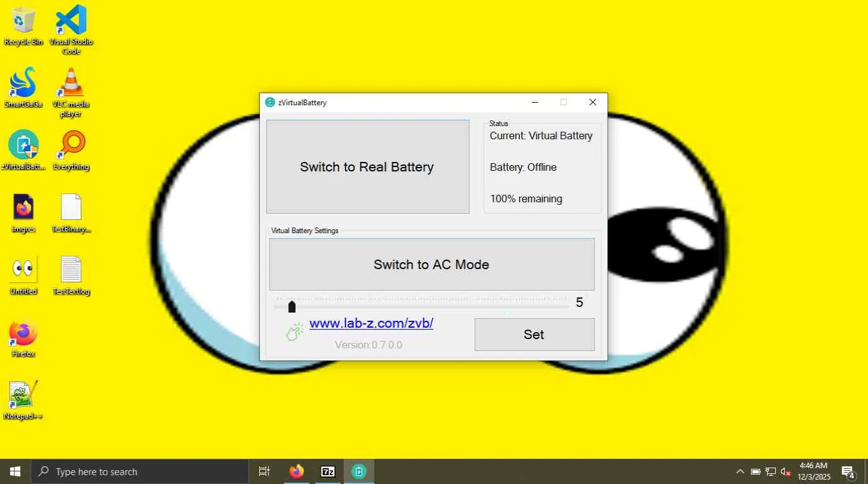Open 7-Zip from the taskbar
The image size is (868, 484).
pyautogui.click(x=328, y=471)
